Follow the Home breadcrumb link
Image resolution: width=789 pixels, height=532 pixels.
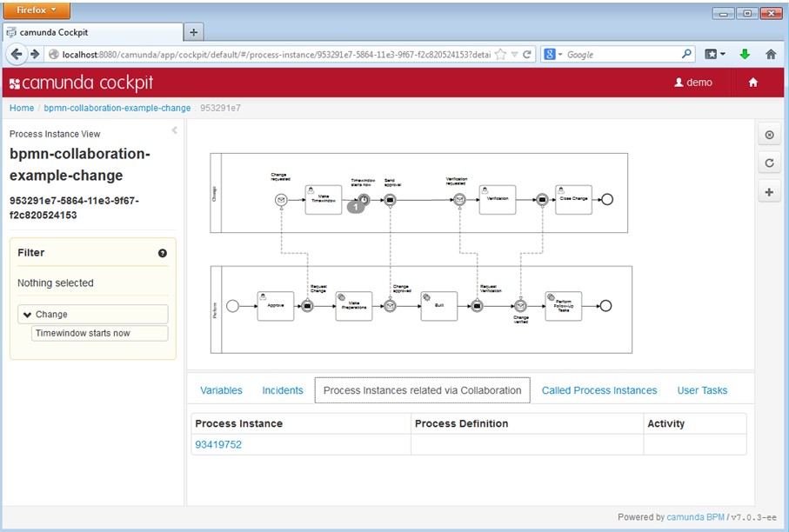[x=22, y=108]
